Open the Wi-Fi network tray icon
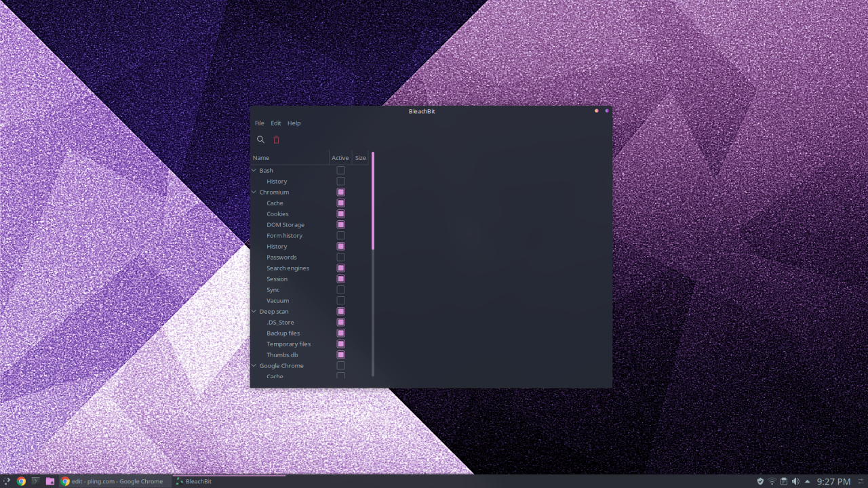 772,481
